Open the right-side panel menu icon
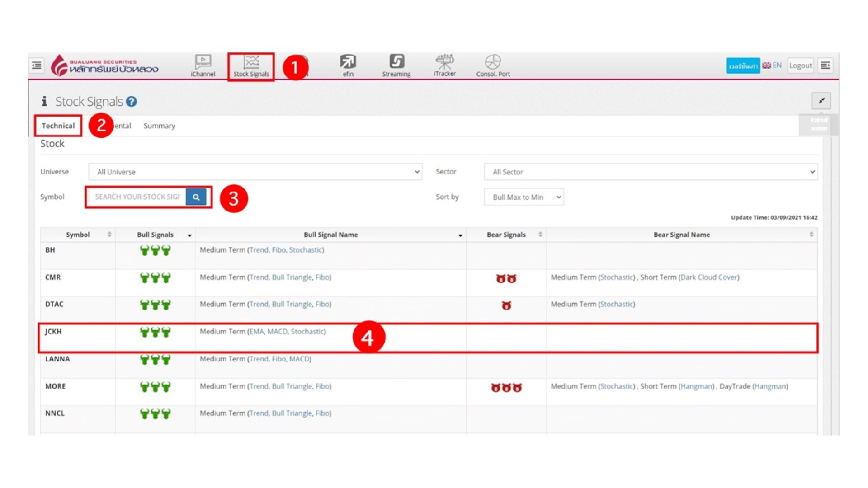The image size is (868, 488). tap(826, 66)
